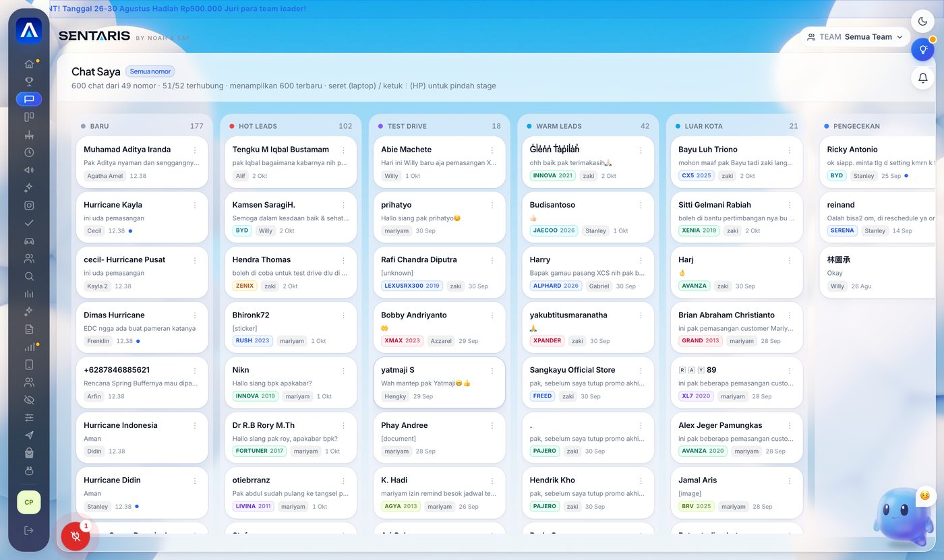The width and height of the screenshot is (944, 560).
Task: Click the logout arrow icon
Action: (x=29, y=530)
